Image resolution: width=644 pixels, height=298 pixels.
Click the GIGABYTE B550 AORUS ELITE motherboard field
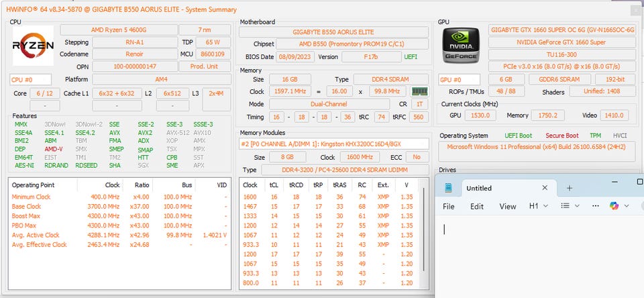coord(333,32)
